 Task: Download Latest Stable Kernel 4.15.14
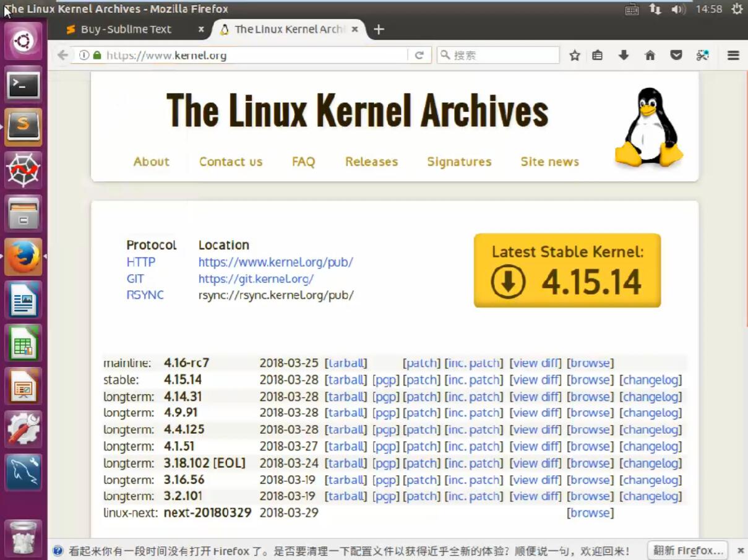click(x=567, y=270)
